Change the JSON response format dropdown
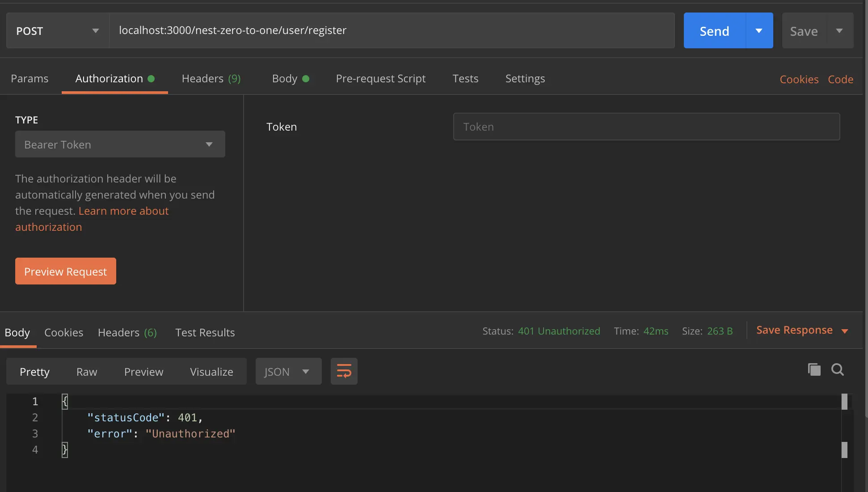 tap(288, 371)
